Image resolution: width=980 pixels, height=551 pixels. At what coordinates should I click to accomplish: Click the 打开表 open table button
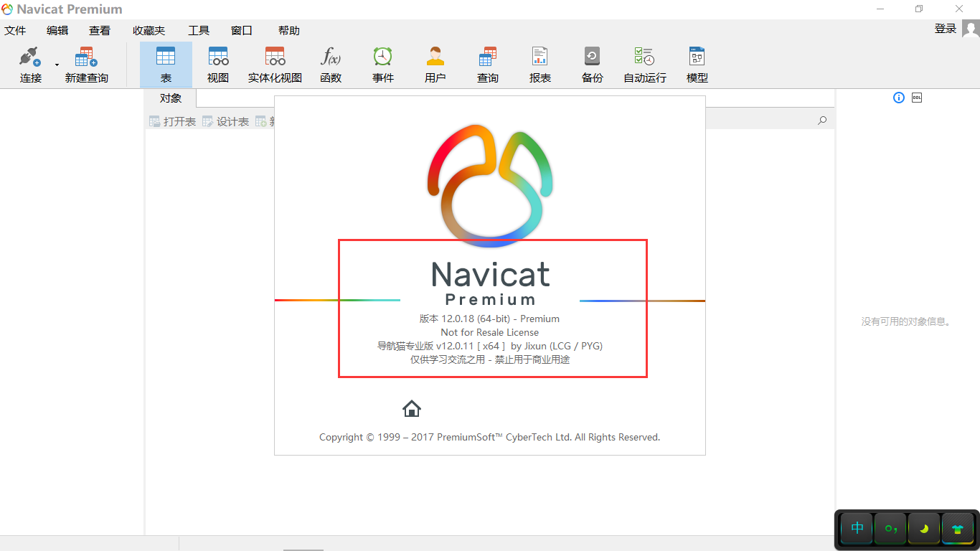(172, 122)
